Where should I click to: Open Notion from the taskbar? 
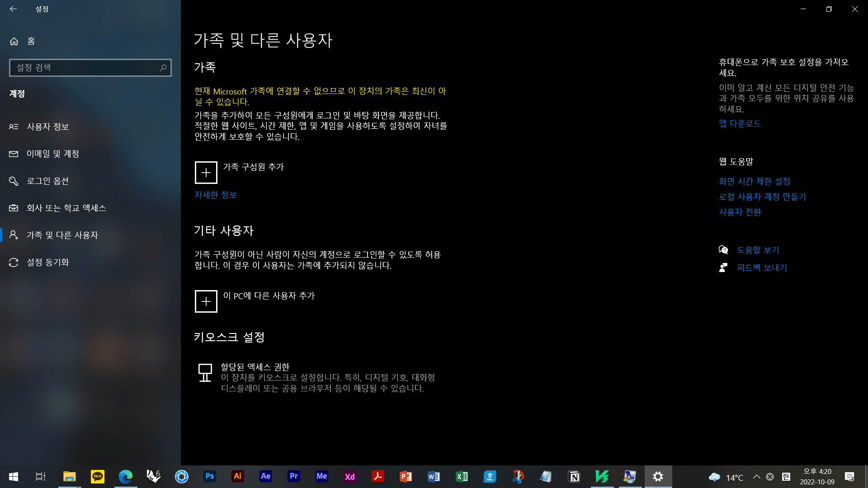point(574,476)
